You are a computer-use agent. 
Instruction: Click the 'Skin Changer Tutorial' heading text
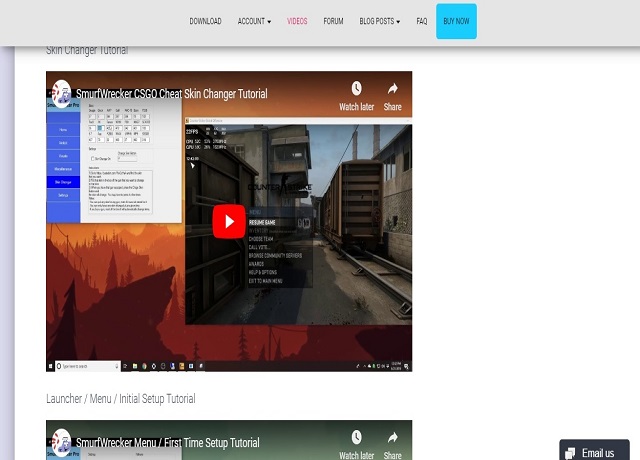87,50
